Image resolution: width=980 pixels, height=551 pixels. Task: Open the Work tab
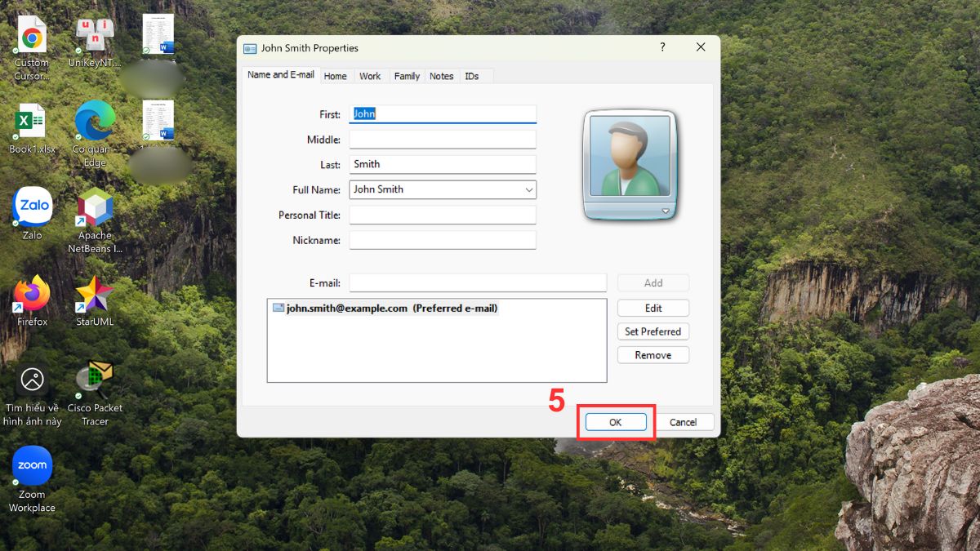[x=370, y=75]
